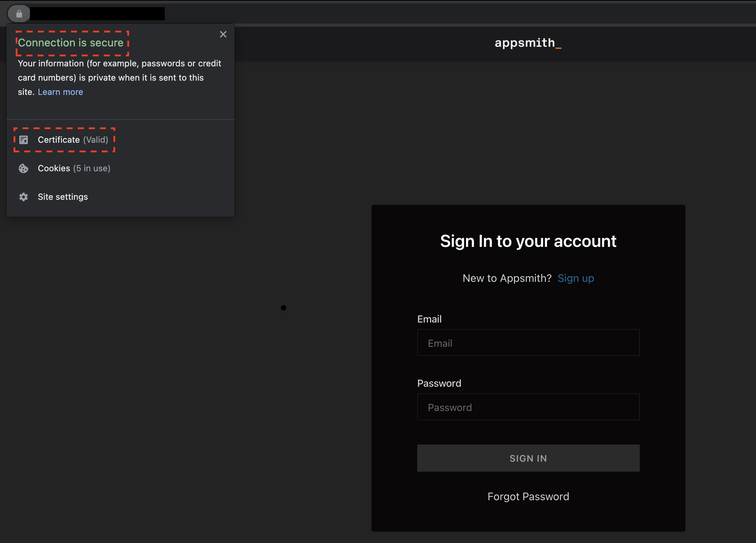Focus the Password input field

pos(528,407)
